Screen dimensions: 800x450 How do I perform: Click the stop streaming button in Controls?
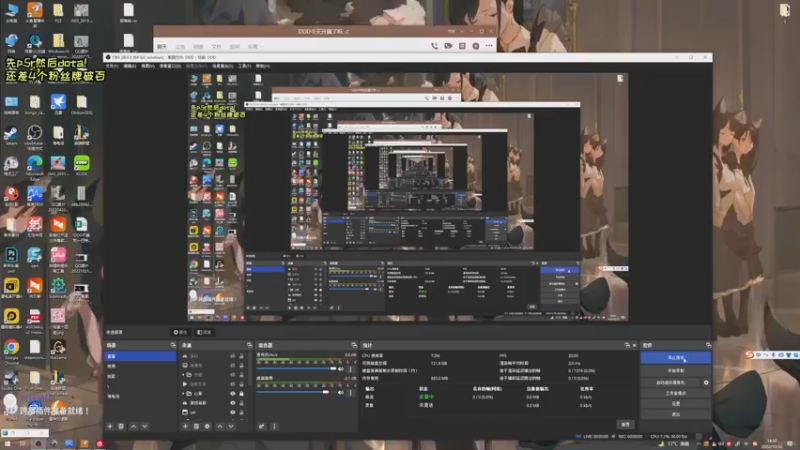676,358
